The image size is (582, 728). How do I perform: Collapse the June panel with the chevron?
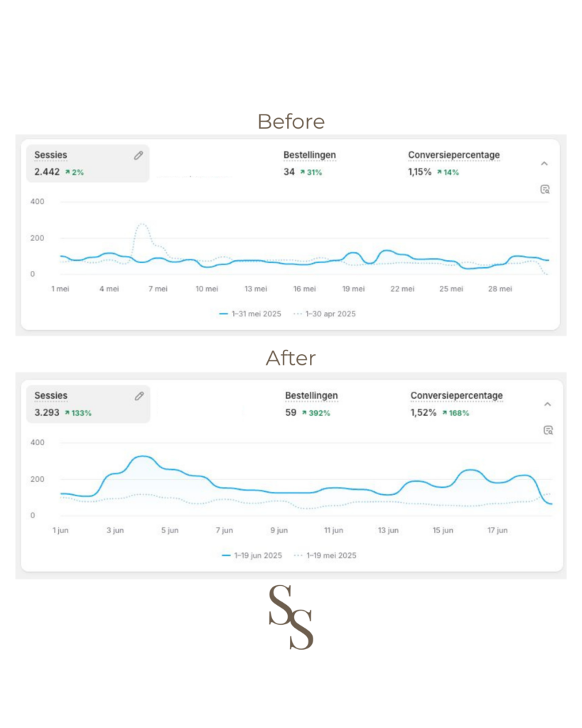[547, 404]
